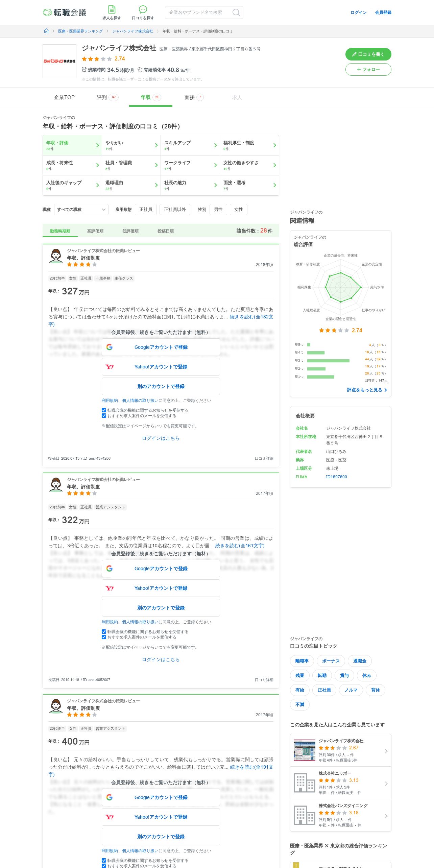Open the スキルアップ review category
The image size is (434, 868).
coord(190,145)
